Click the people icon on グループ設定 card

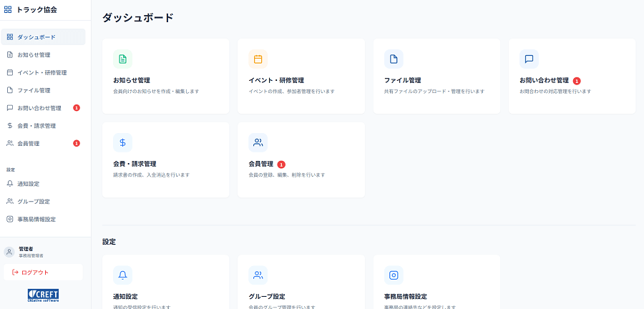click(x=258, y=275)
